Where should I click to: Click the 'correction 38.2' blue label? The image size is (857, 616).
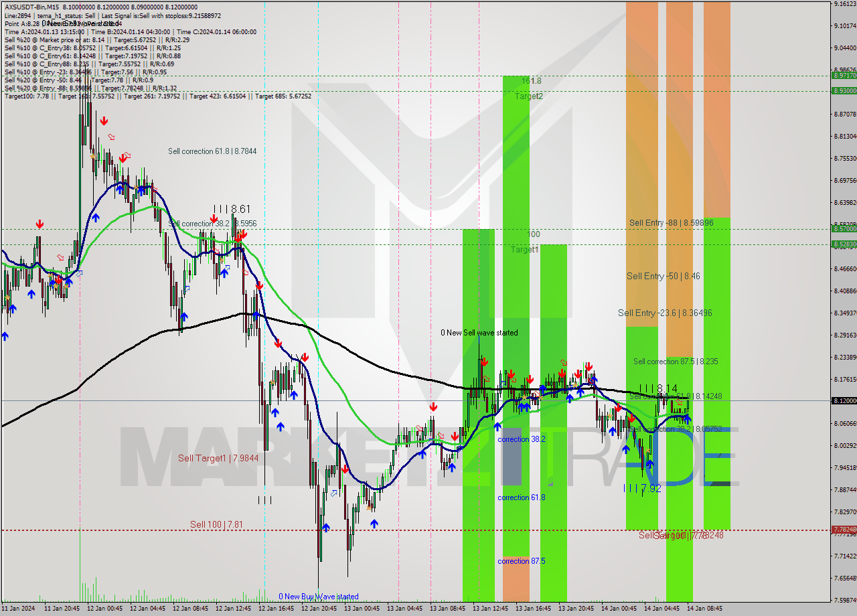522,439
